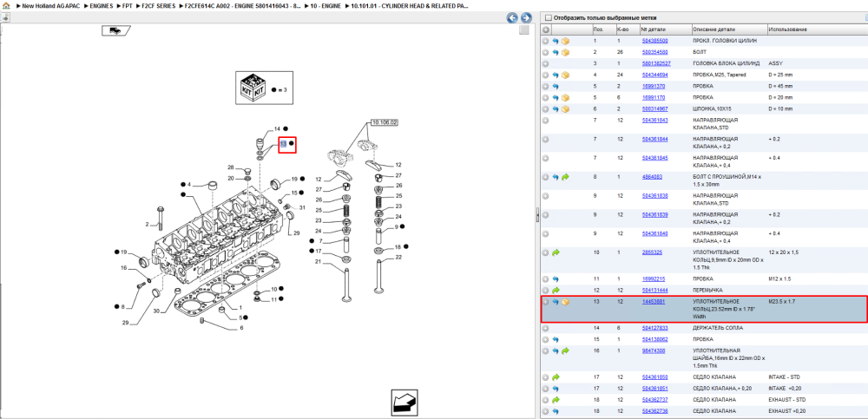Sort by К-во column header
868x419 pixels.
[x=628, y=29]
